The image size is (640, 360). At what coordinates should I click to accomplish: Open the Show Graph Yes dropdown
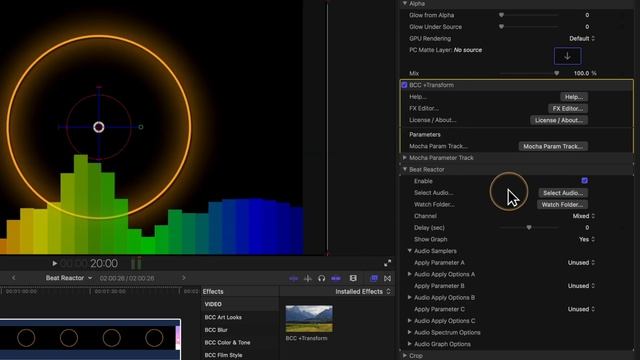[x=587, y=239]
